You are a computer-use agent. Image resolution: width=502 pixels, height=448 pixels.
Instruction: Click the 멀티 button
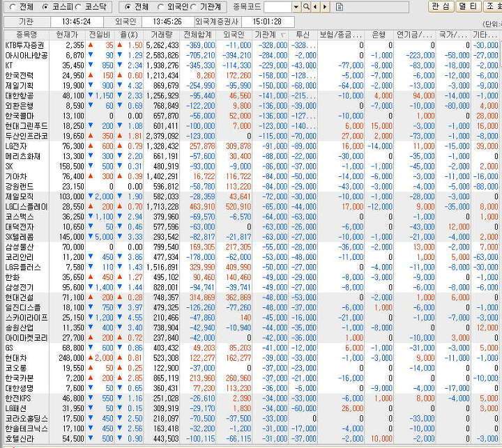(x=469, y=6)
